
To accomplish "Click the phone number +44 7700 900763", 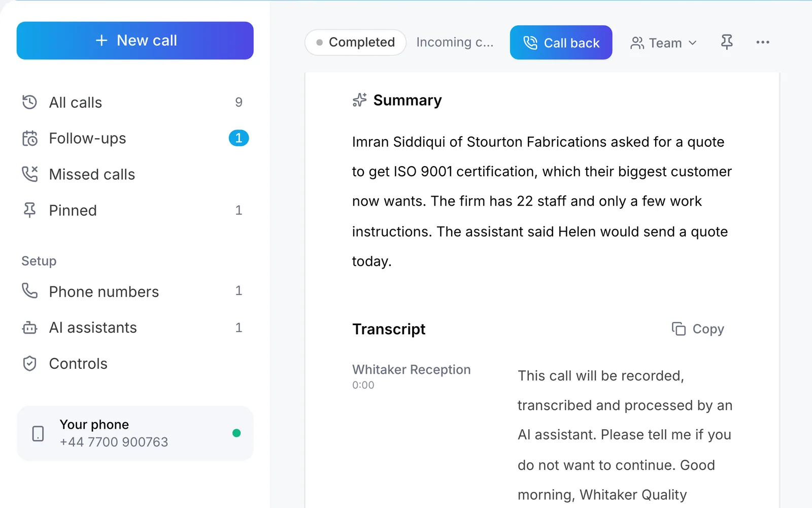I will pyautogui.click(x=114, y=442).
